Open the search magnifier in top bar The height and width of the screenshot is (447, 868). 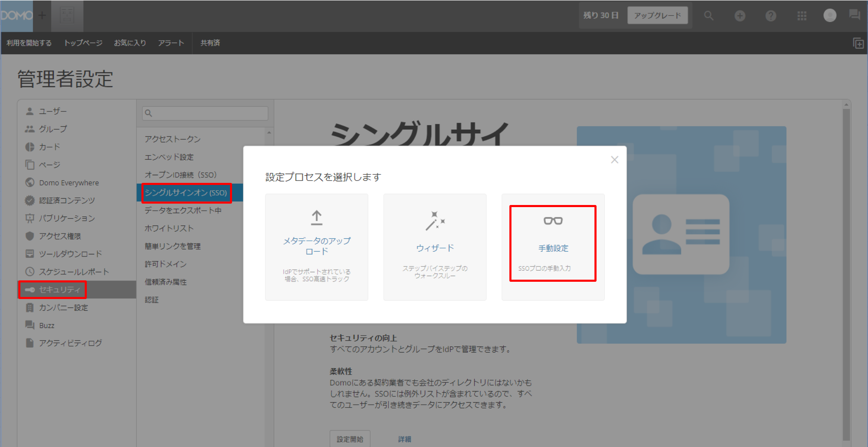pos(709,16)
